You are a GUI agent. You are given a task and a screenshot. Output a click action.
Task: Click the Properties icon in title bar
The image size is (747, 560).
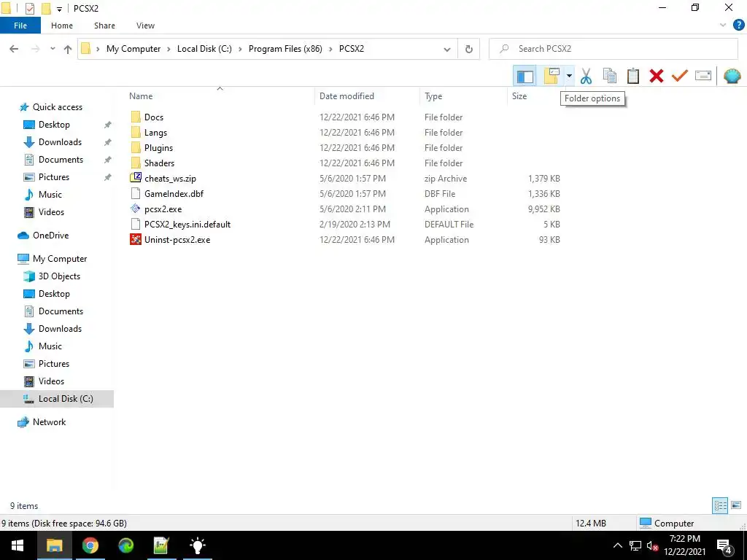click(x=29, y=8)
